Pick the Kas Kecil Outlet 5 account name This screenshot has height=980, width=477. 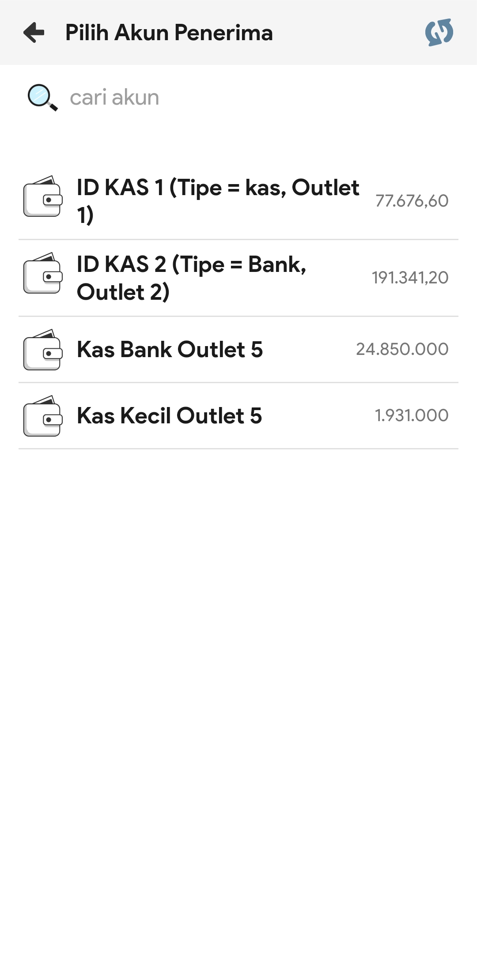[170, 416]
